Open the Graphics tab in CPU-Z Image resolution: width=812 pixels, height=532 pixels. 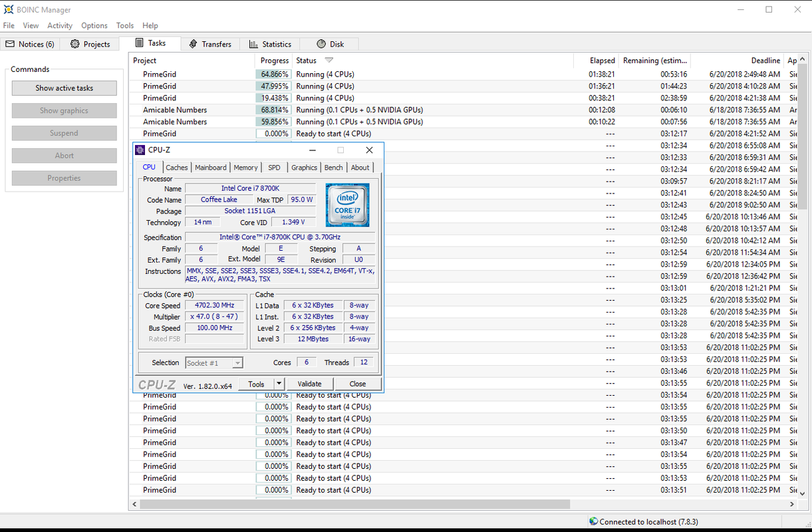coord(304,168)
